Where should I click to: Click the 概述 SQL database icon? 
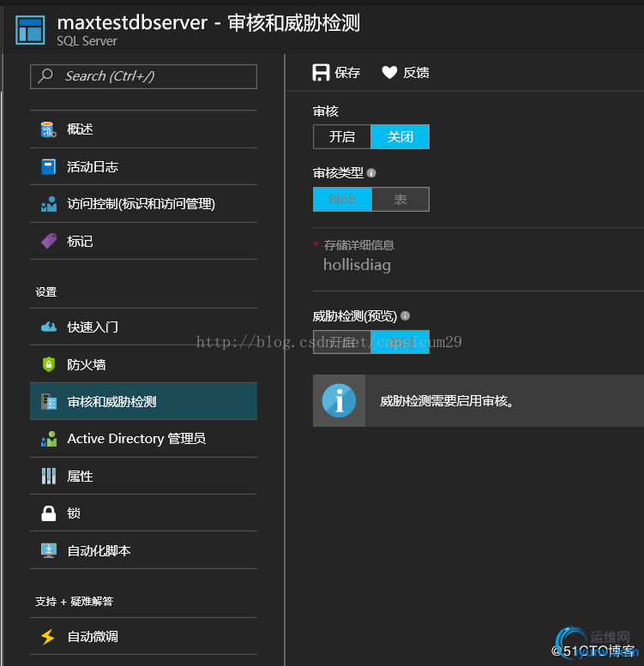tap(48, 129)
